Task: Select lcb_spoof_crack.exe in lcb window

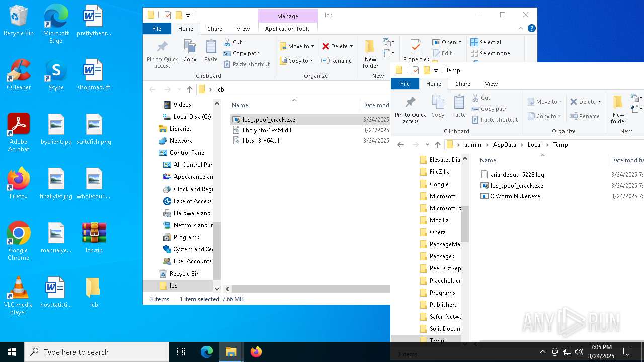Action: click(269, 120)
